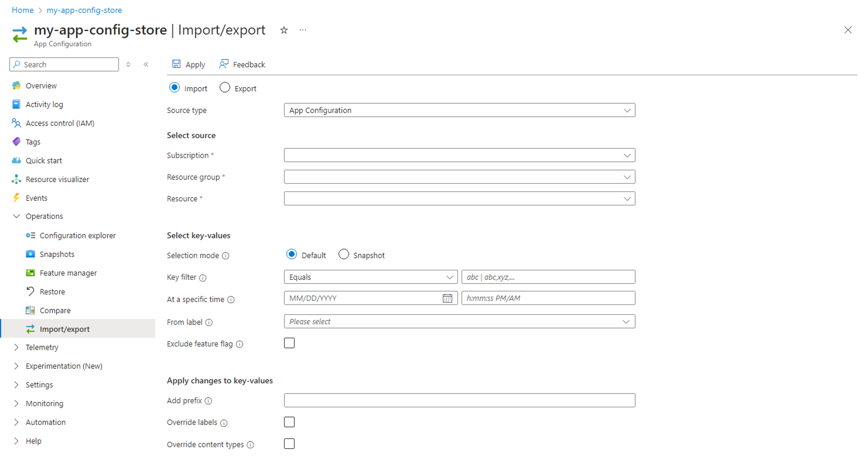Click the Add prefix input field
Image resolution: width=868 pixels, height=460 pixels.
click(x=459, y=400)
